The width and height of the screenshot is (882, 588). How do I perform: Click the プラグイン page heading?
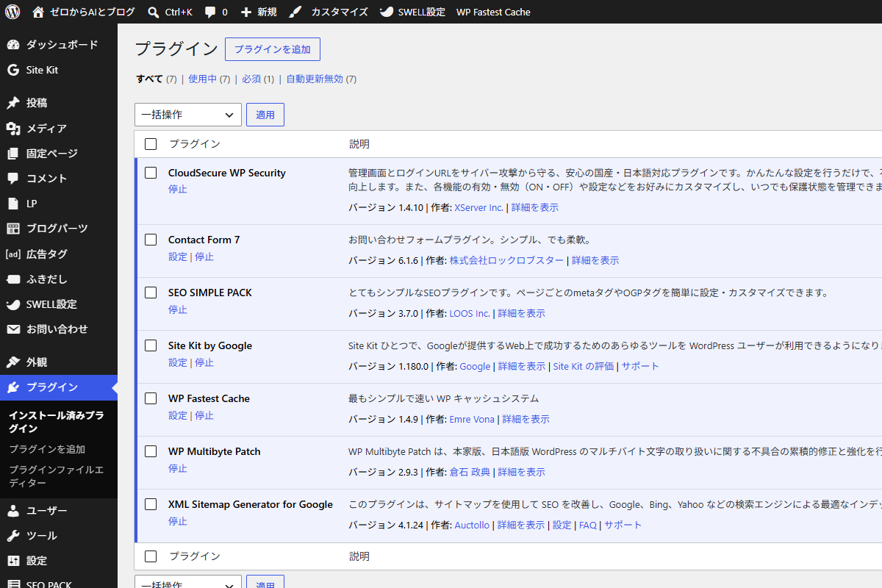coord(176,49)
